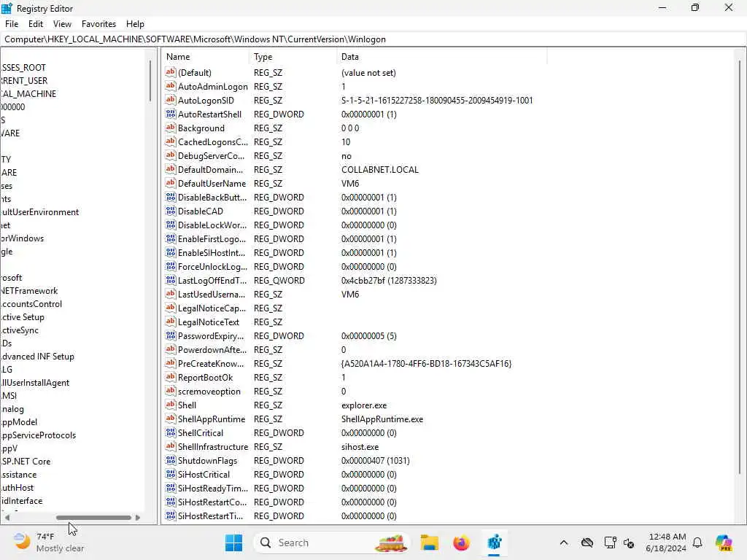Select the SiHostReadyTim... value
Image resolution: width=747 pixels, height=560 pixels.
click(x=213, y=488)
